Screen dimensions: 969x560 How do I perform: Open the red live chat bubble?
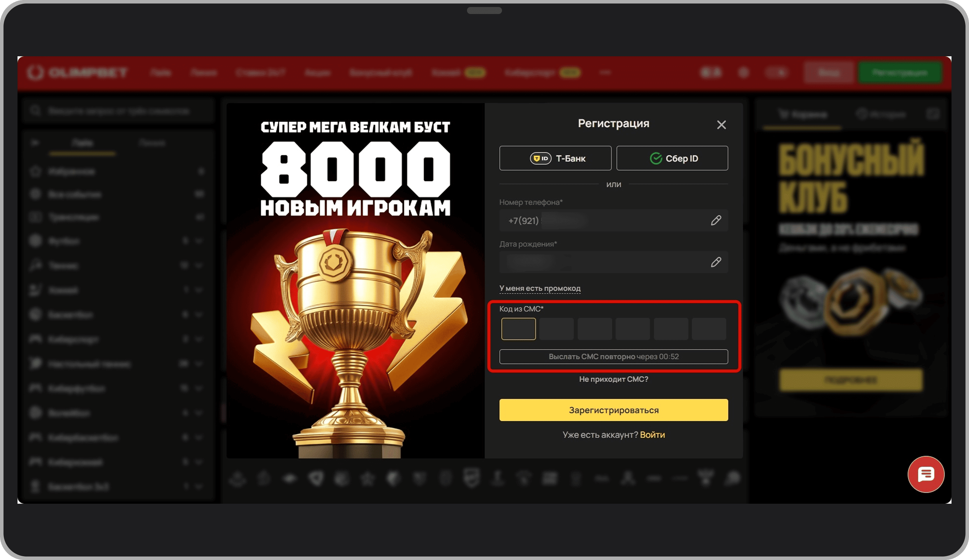pos(926,474)
